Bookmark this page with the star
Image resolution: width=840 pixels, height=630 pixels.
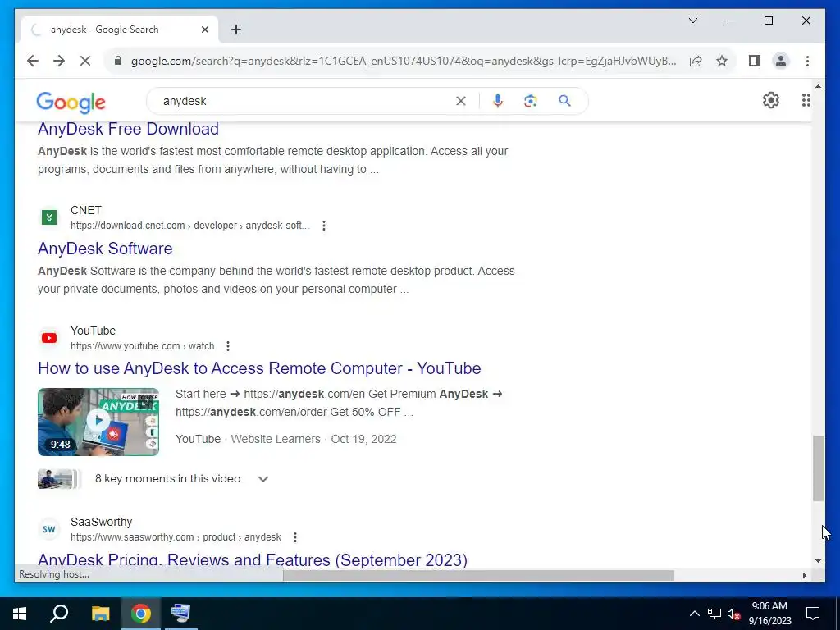(722, 61)
